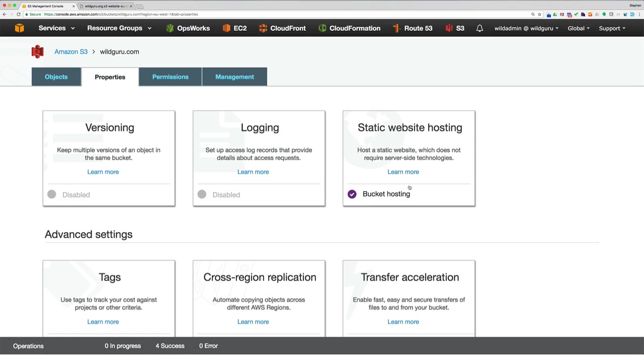Screen dimensions: 644x362
Task: Click the '0 Error' status entry
Action: [x=208, y=346]
